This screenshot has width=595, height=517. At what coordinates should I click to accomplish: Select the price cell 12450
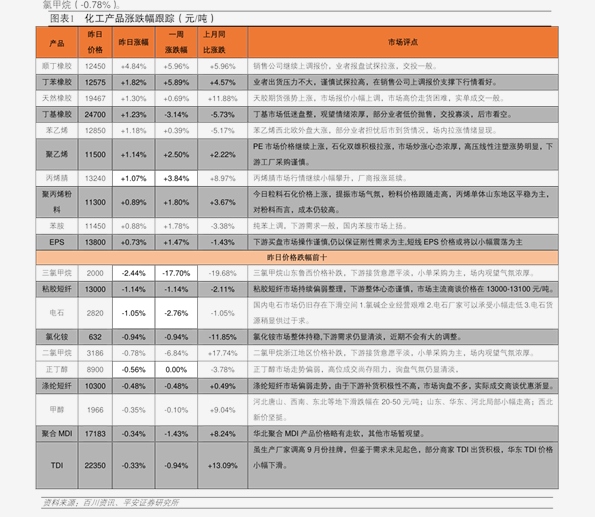coord(95,66)
